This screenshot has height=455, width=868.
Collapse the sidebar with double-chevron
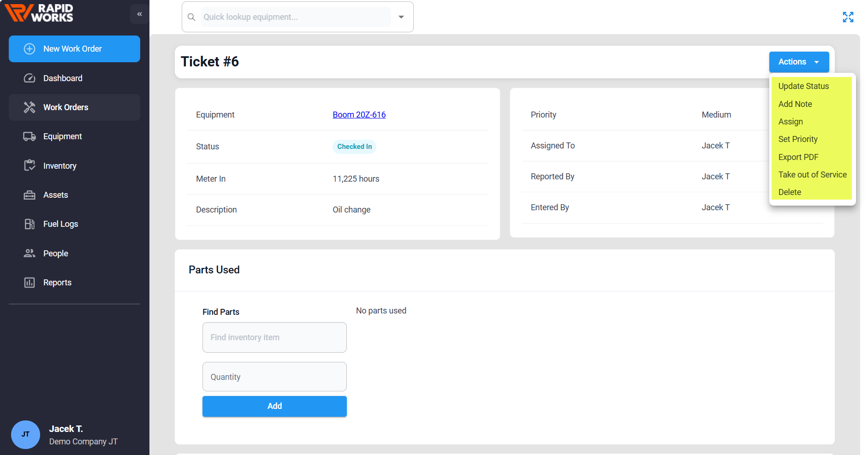tap(139, 14)
